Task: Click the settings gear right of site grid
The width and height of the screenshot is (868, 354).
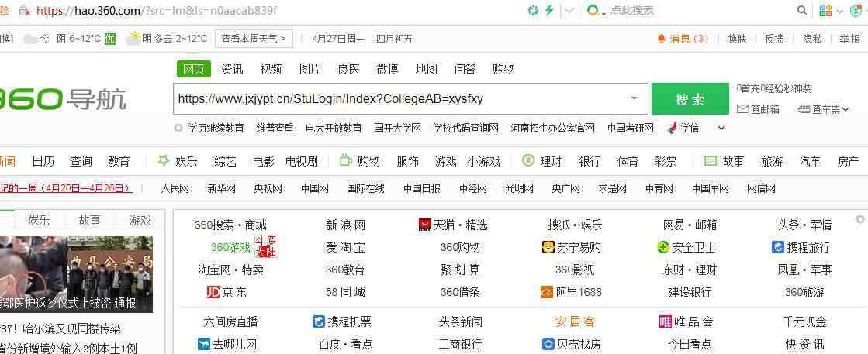Action: point(860,219)
